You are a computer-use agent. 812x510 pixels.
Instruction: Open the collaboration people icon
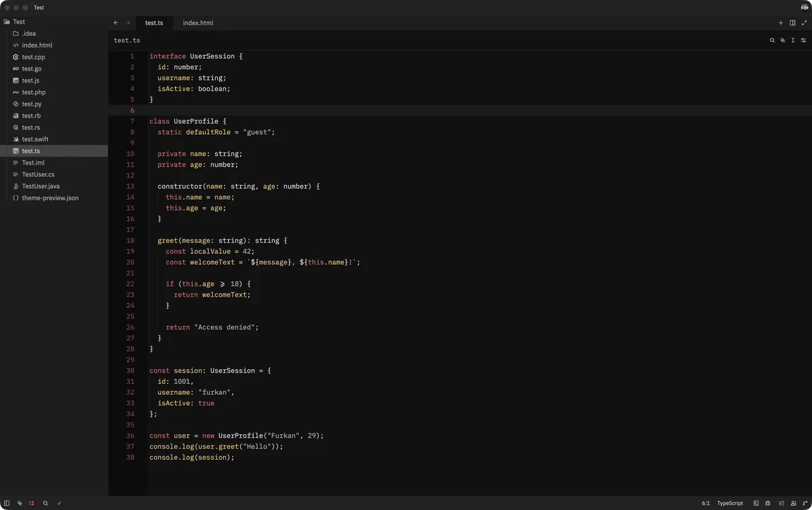pyautogui.click(x=793, y=503)
